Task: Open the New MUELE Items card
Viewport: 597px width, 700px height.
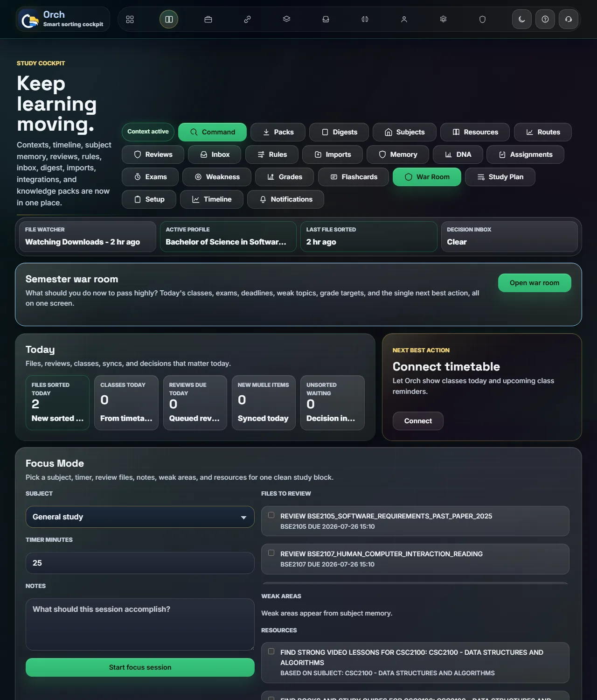Action: coord(264,403)
